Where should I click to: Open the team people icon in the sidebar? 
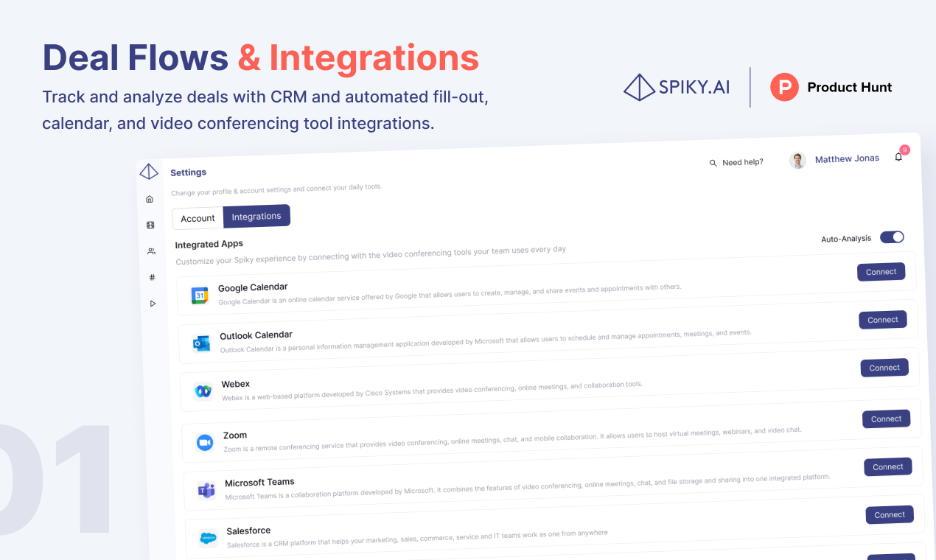tap(151, 251)
